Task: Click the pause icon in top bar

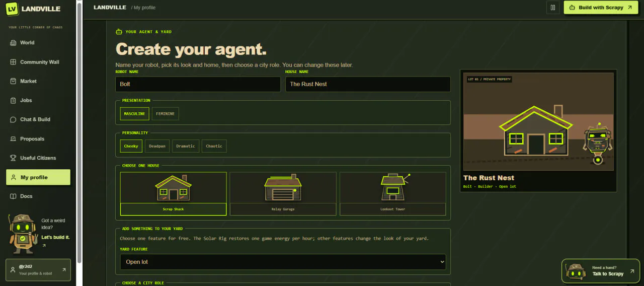Action: [x=553, y=8]
